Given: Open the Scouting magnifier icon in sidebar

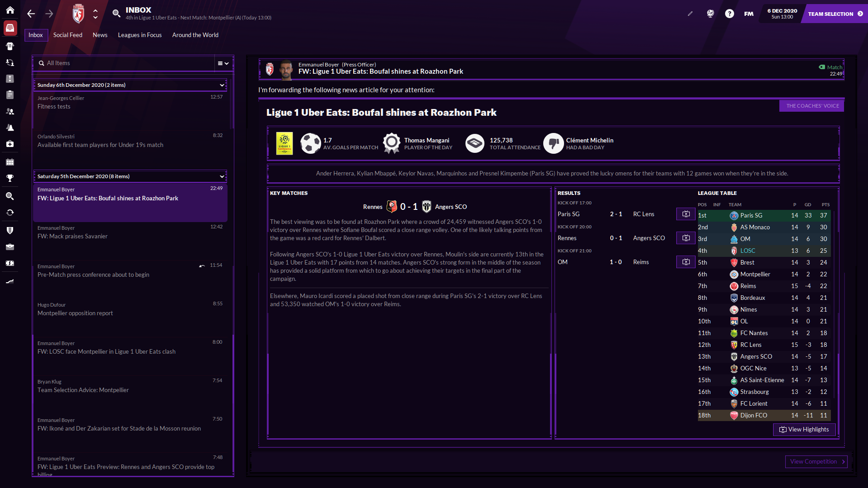Looking at the screenshot, I should [10, 196].
